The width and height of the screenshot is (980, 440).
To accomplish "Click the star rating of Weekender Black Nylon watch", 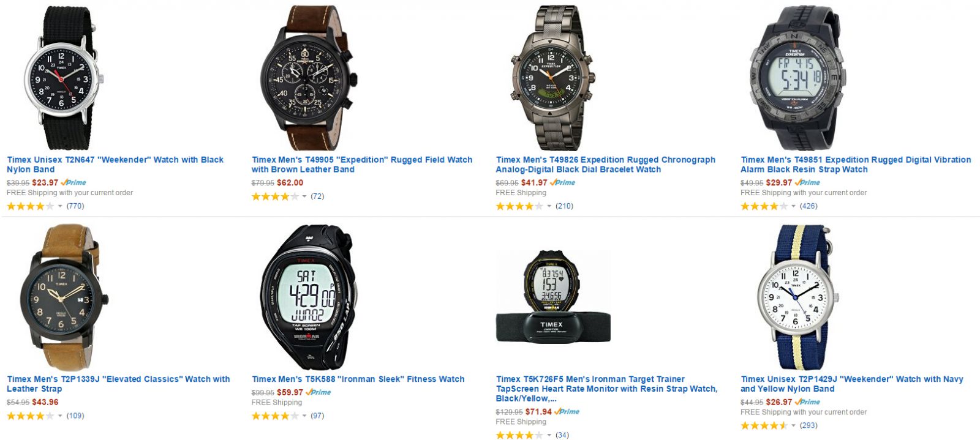I will pos(30,206).
